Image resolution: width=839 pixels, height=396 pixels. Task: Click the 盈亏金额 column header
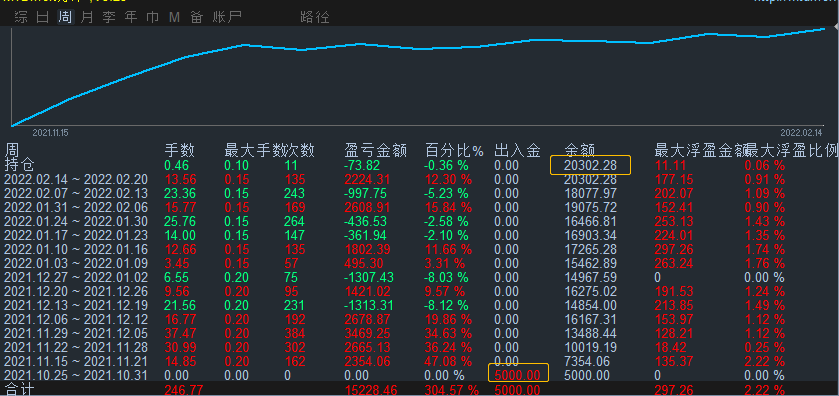(376, 150)
